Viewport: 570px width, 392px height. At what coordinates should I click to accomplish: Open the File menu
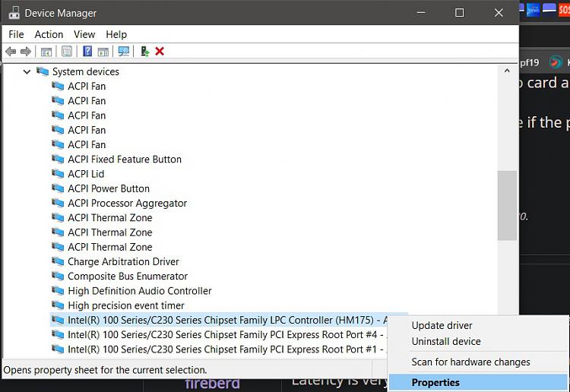click(x=17, y=34)
